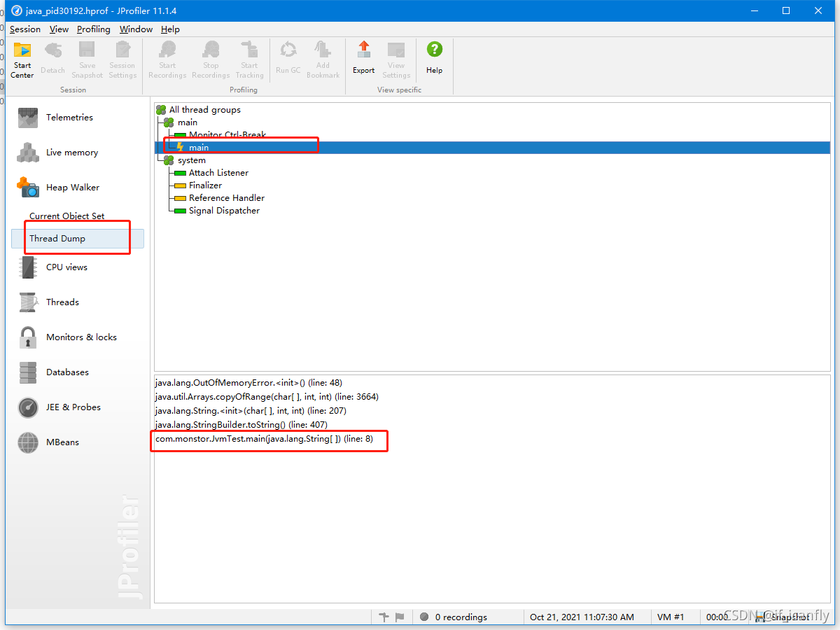
Task: Open the CPU views section icon
Action: (28, 267)
